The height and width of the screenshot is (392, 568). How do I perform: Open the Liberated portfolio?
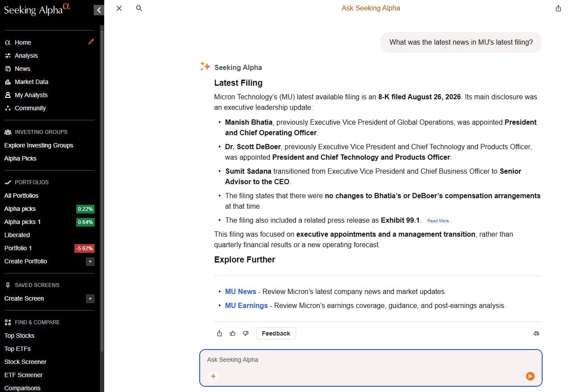(17, 235)
